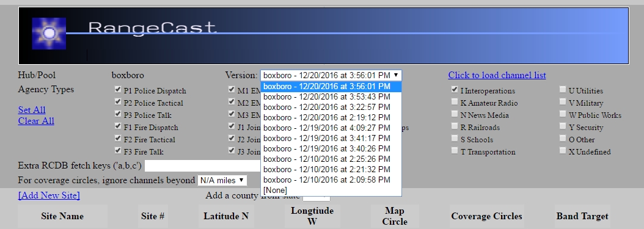Screen dimensions: 644x229
Task: Select version 12/10/2016 at 2:25:26 PM
Action: click(x=331, y=159)
